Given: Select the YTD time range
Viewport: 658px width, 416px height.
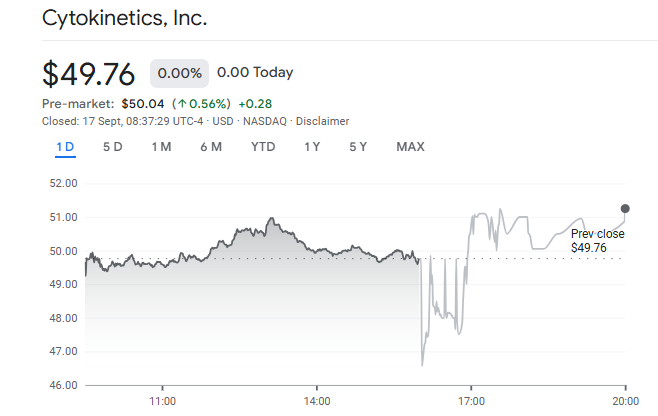Looking at the screenshot, I should coord(263,147).
